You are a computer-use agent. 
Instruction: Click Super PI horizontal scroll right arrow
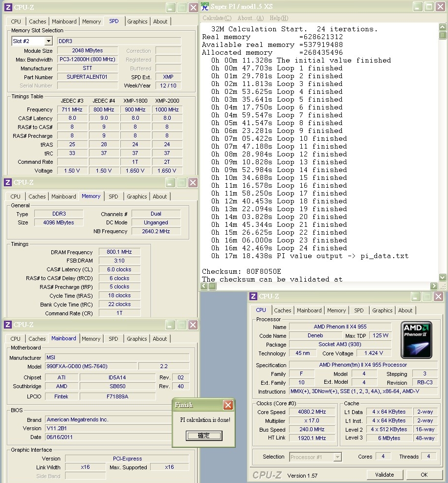pyautogui.click(x=434, y=286)
